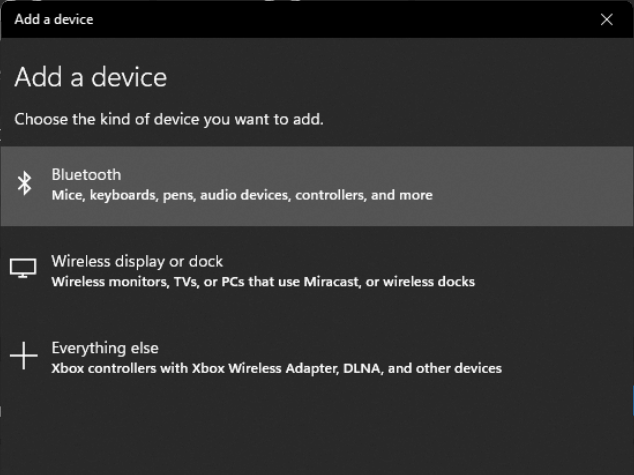Close the Add a device dialog
The image size is (634, 475).
[607, 19]
